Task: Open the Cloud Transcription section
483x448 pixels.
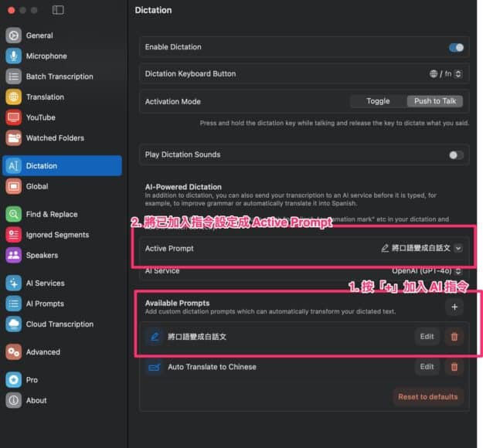Action: click(x=59, y=324)
